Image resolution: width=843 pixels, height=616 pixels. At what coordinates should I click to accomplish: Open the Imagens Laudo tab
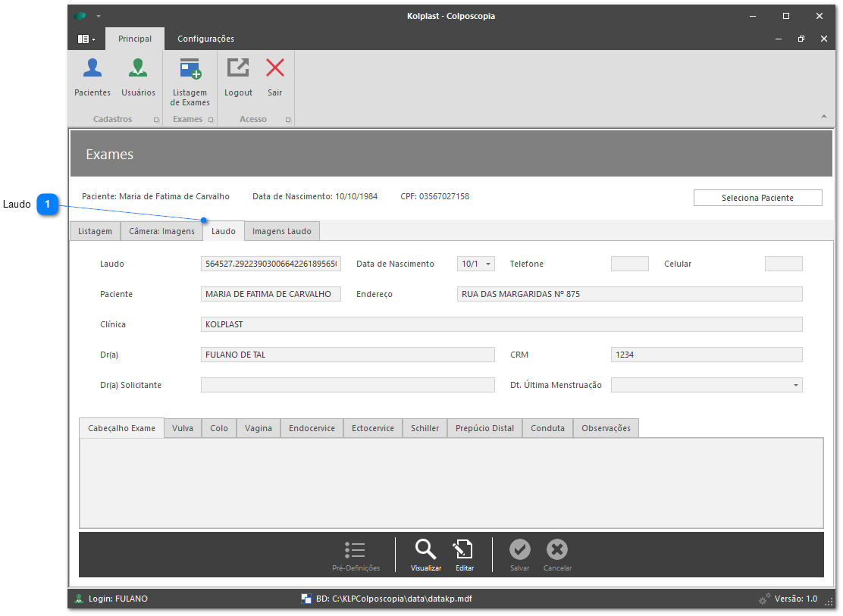click(282, 231)
